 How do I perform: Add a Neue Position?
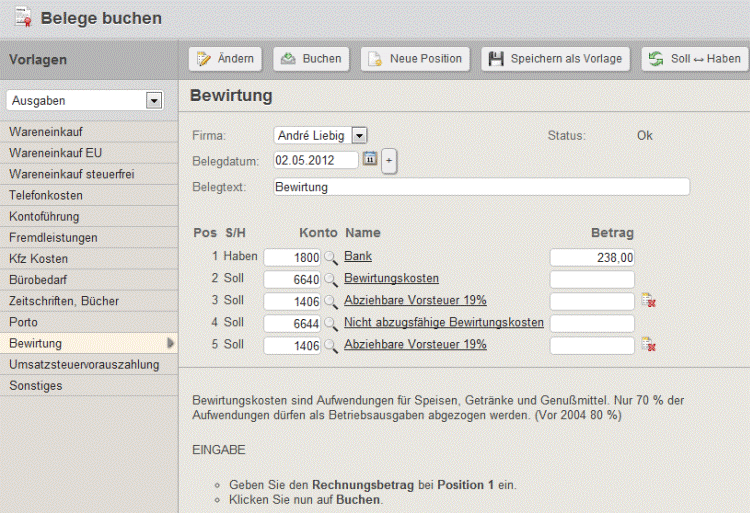pos(415,59)
